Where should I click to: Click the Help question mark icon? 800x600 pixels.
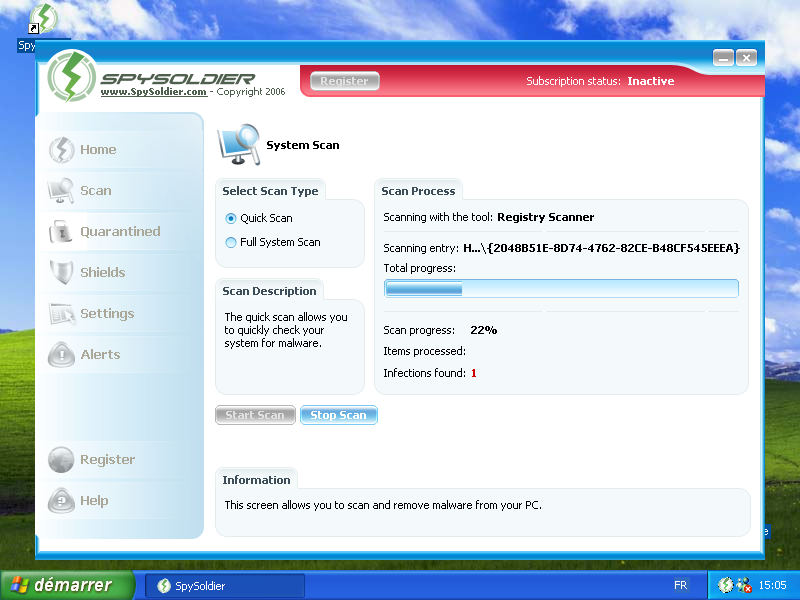(61, 501)
